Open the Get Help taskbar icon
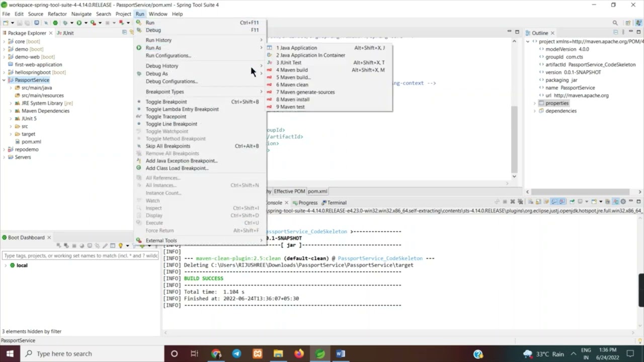Viewport: 644px width, 362px height. tap(478, 353)
